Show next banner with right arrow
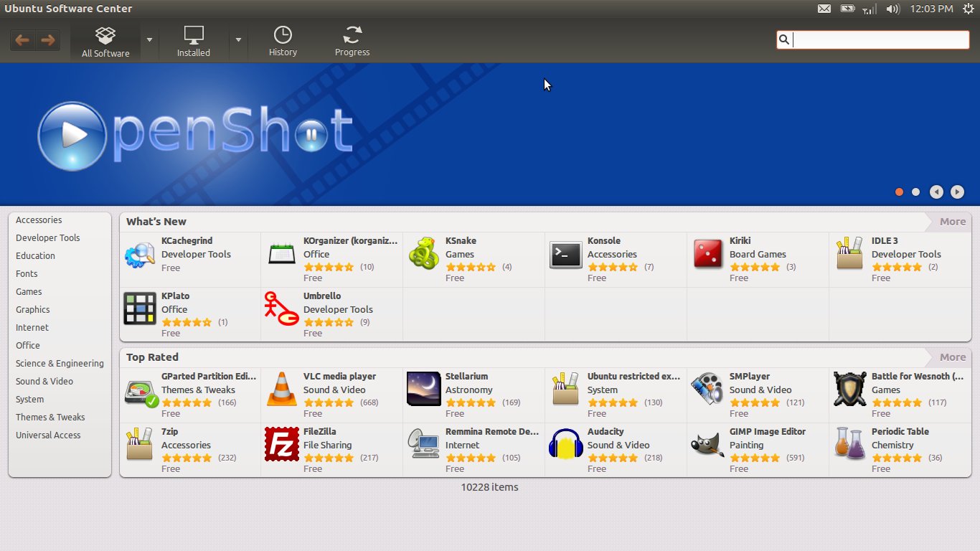 (x=957, y=192)
